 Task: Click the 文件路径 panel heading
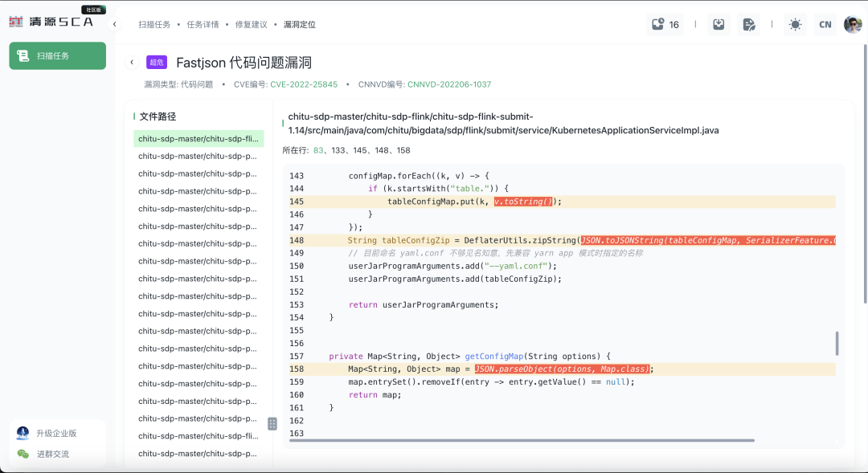(158, 116)
